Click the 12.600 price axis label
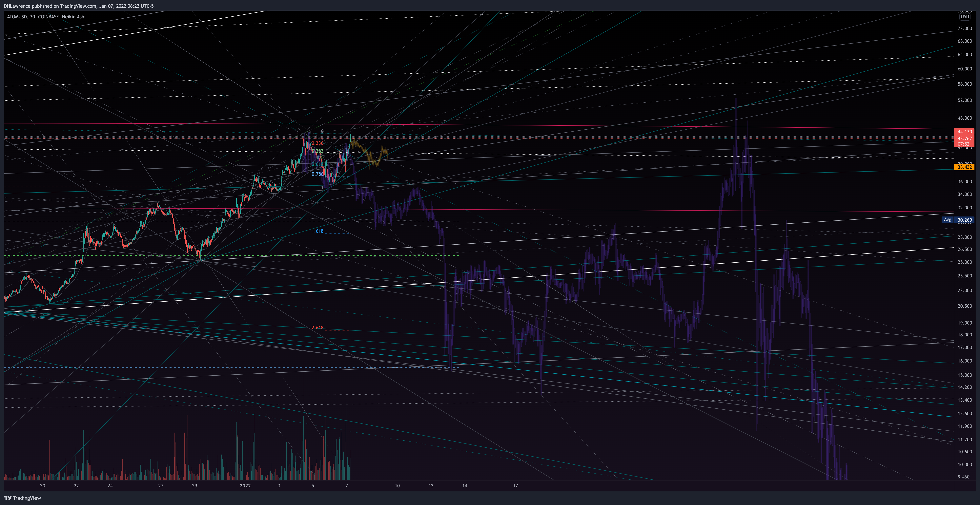The height and width of the screenshot is (505, 980). (964, 413)
